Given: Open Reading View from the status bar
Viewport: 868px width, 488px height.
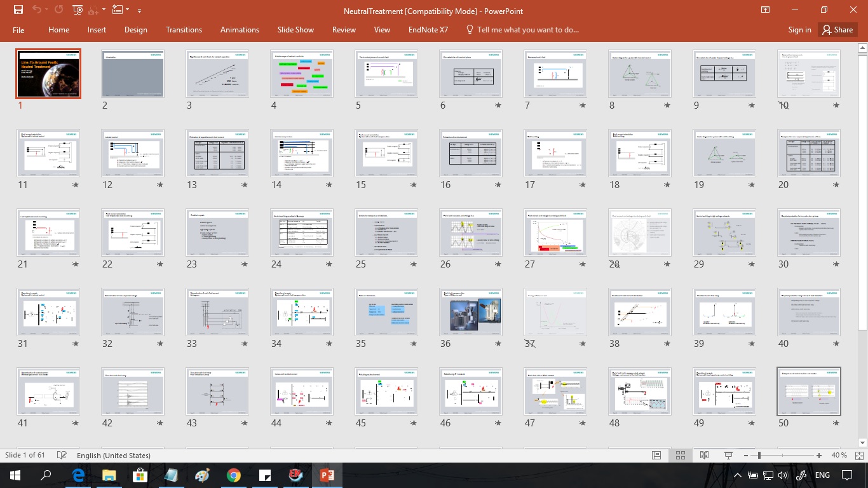Looking at the screenshot, I should pos(704,456).
